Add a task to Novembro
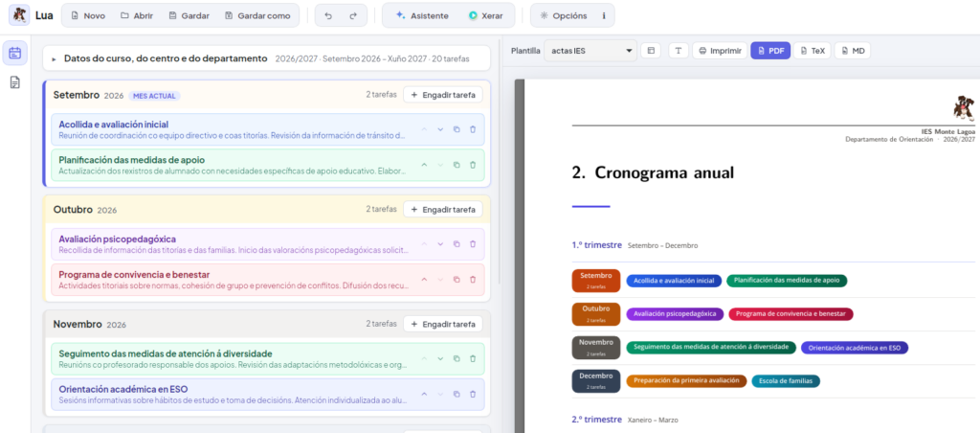The image size is (980, 433). pos(443,324)
